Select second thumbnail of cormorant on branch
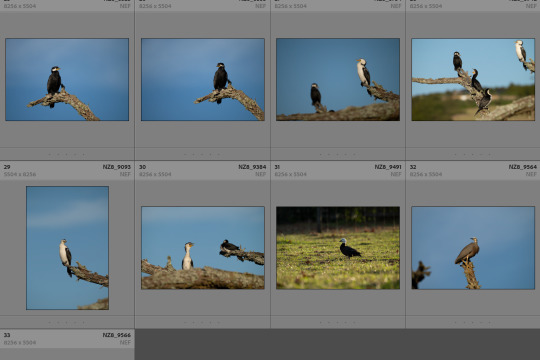The height and width of the screenshot is (360, 540). [203, 80]
